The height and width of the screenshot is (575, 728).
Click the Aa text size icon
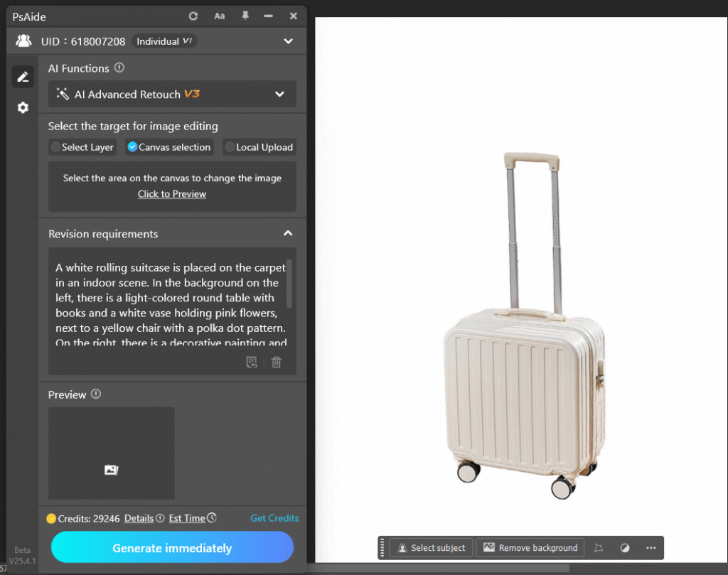[219, 16]
